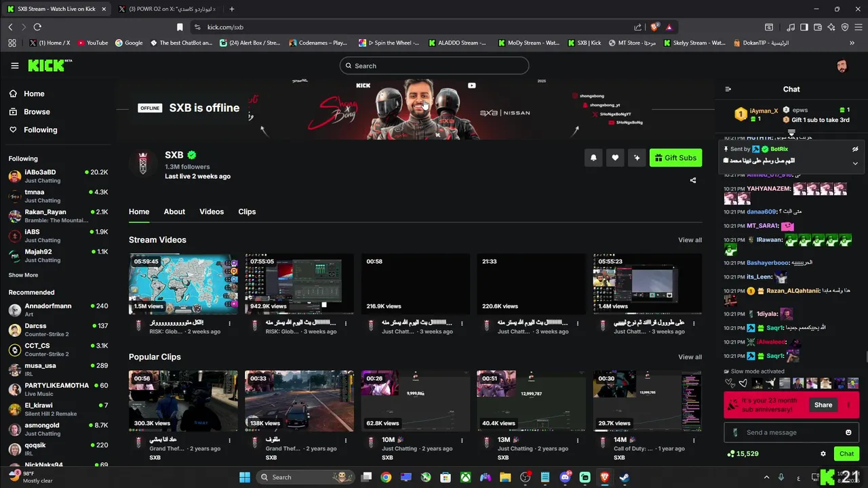868x488 pixels.
Task: Open Annadorfmann recommended channel
Action: point(58,310)
